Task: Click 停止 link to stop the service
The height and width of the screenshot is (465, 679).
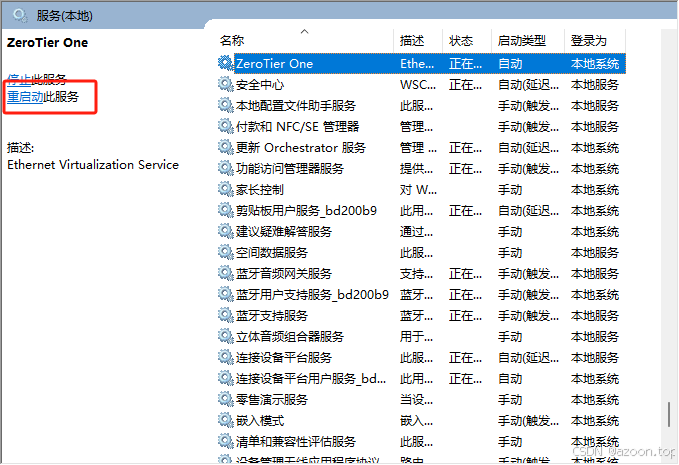Action: (x=19, y=79)
